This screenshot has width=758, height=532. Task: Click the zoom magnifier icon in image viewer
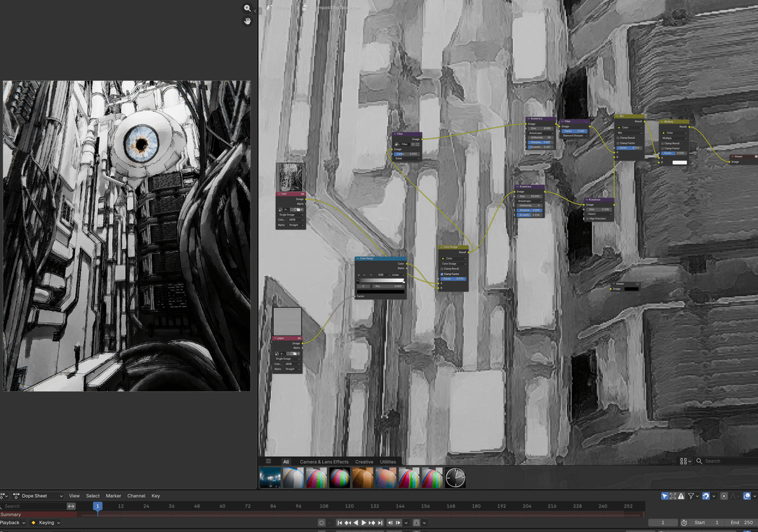(x=247, y=8)
